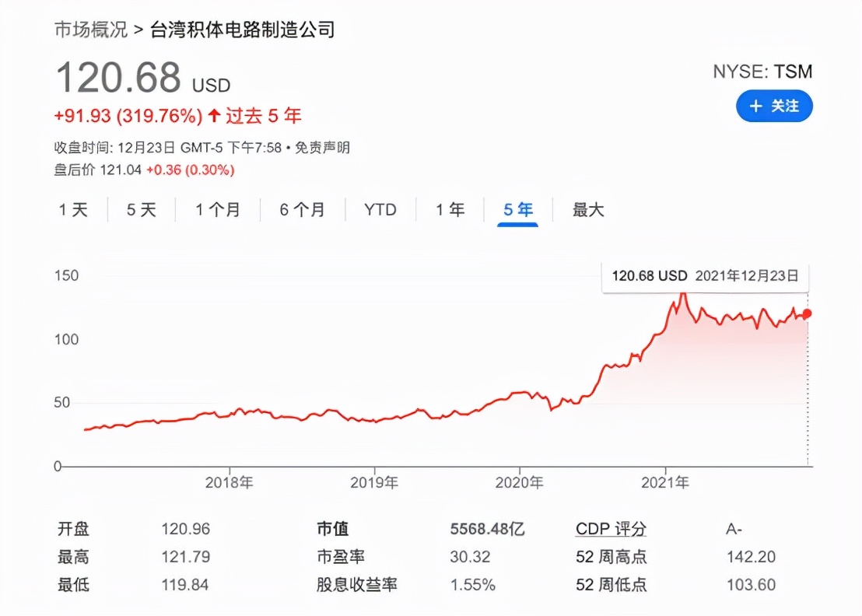
Task: Open the 免责声明 disclaimer link
Action: pos(322,148)
